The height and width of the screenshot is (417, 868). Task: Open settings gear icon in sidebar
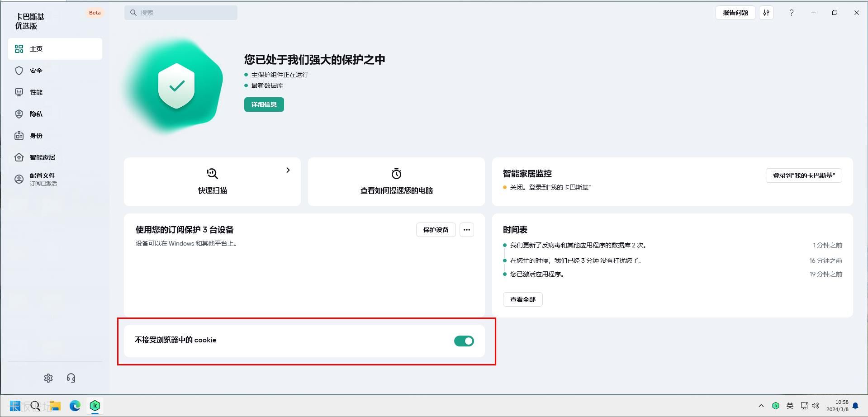[48, 378]
